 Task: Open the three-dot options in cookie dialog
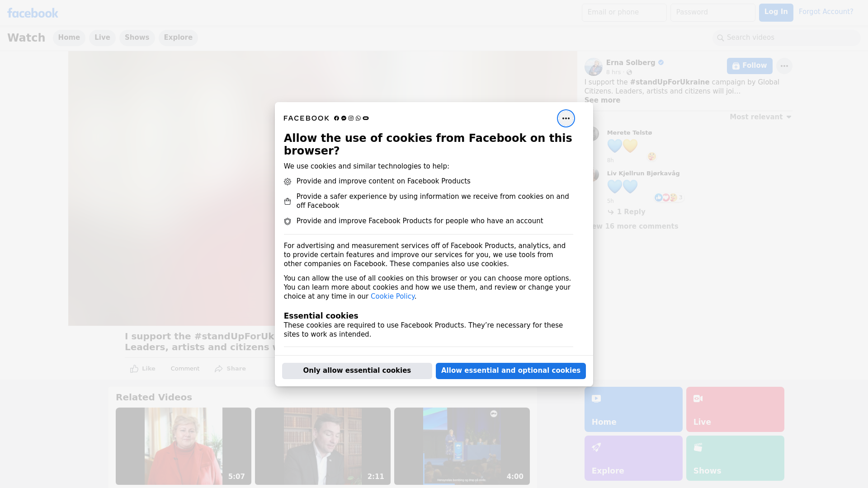pos(566,118)
